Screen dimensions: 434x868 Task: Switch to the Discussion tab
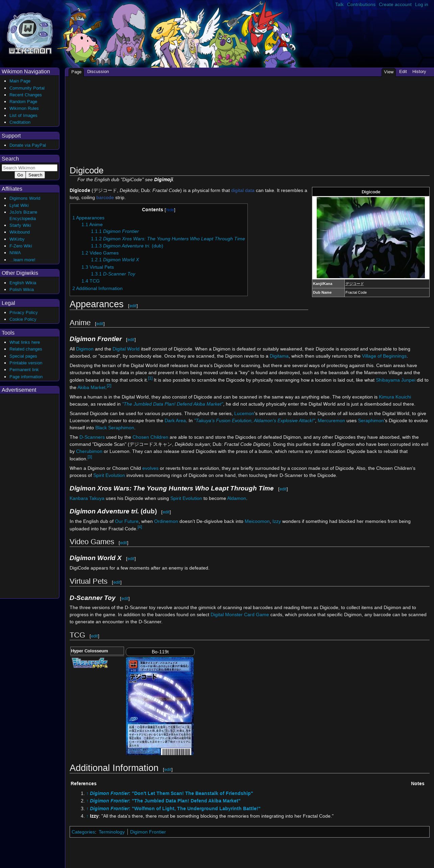tap(98, 72)
